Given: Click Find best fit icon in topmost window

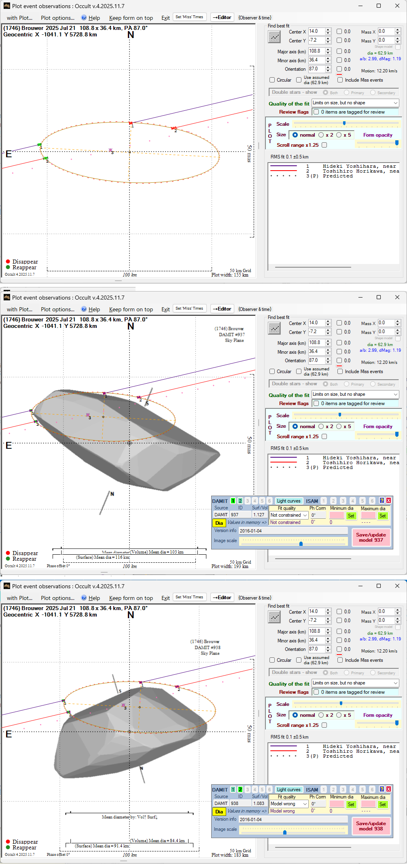Looking at the screenshot, I should point(274,37).
